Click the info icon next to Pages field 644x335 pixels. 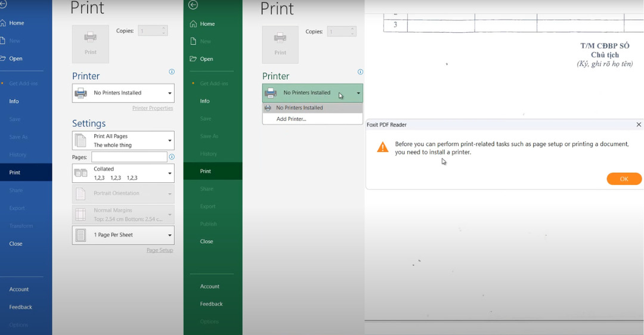[x=172, y=157]
